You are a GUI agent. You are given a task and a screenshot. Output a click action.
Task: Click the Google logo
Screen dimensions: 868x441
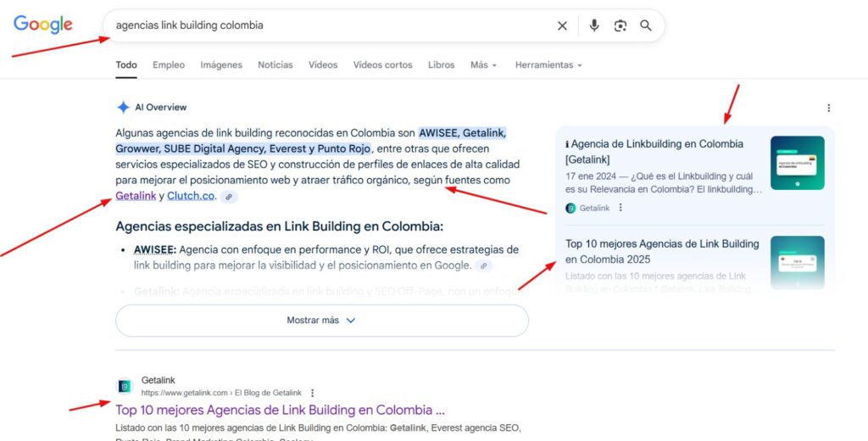[43, 25]
